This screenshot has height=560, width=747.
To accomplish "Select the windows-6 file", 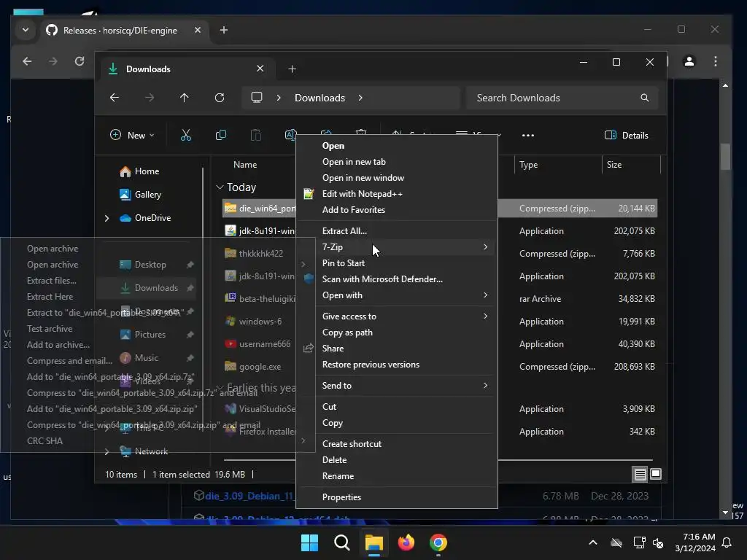I will tap(260, 322).
